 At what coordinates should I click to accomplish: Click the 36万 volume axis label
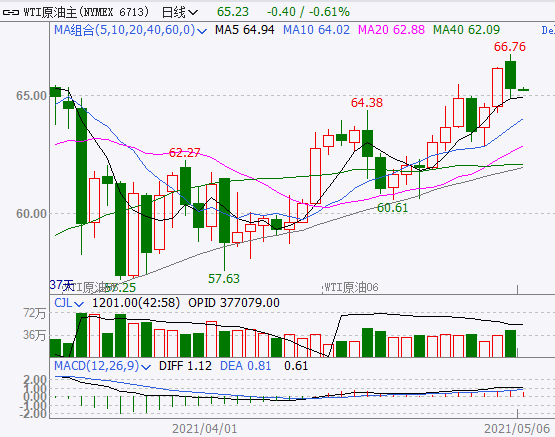coord(35,335)
